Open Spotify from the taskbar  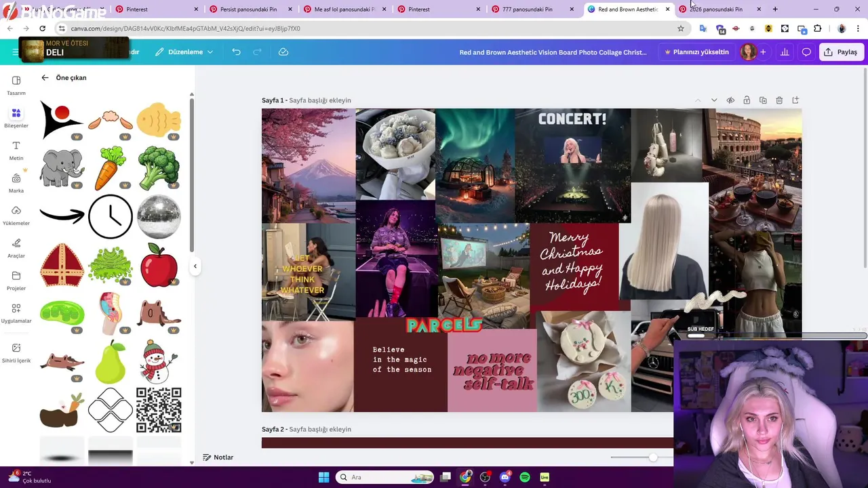pyautogui.click(x=525, y=477)
